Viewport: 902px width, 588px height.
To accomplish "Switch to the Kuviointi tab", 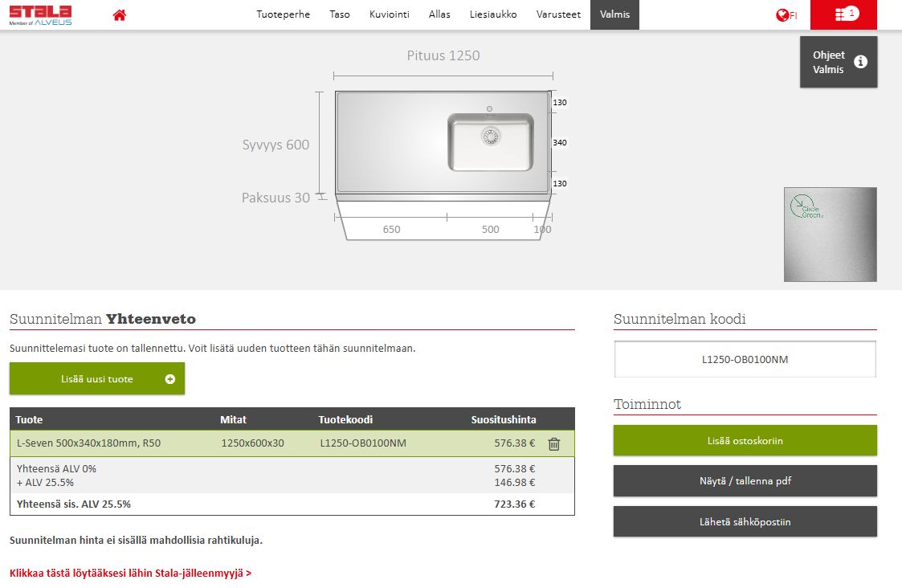I will coord(390,14).
